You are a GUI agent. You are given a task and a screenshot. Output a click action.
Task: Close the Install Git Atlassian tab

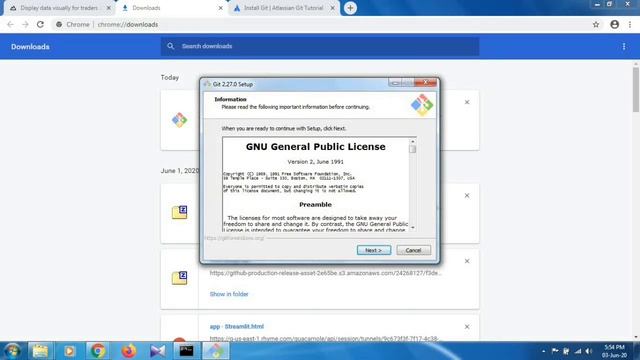tap(332, 8)
